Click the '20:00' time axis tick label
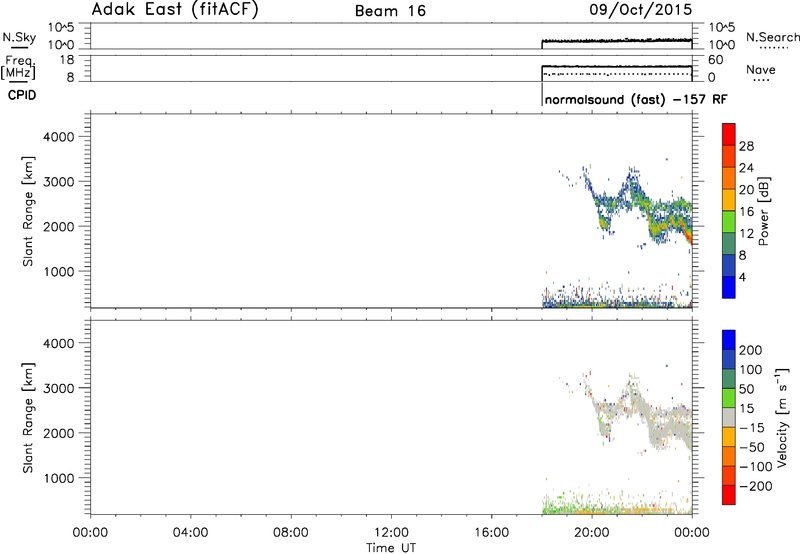Image resolution: width=800 pixels, height=554 pixels. tap(592, 533)
